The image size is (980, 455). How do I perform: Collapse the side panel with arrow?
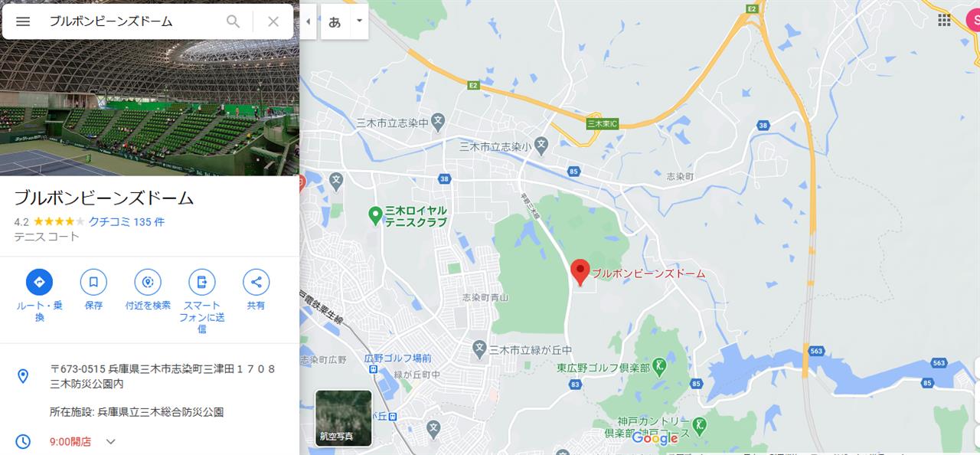coord(308,21)
